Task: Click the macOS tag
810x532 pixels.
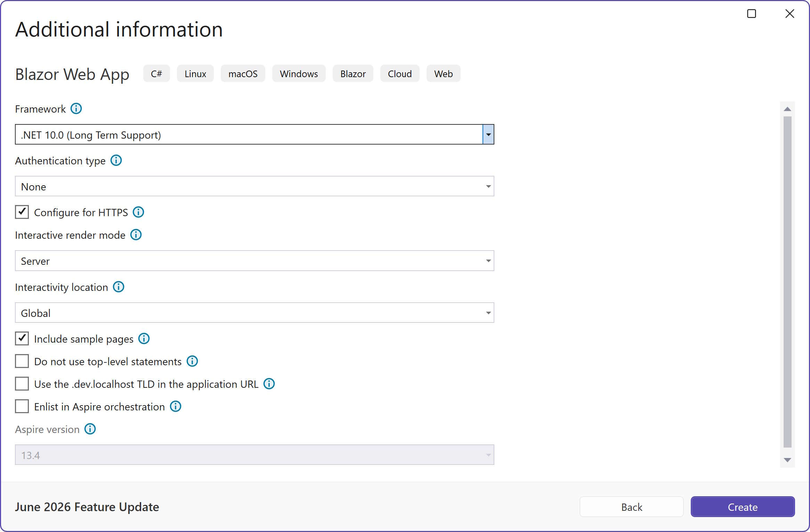Action: (x=243, y=74)
